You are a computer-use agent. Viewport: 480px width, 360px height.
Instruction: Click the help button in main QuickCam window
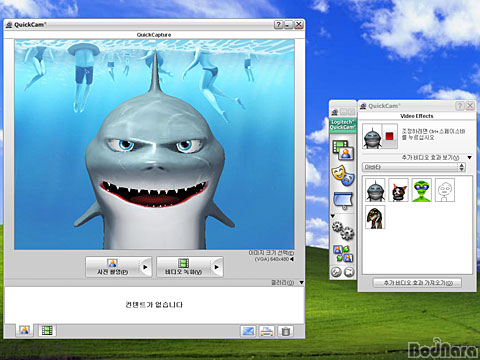[x=278, y=25]
